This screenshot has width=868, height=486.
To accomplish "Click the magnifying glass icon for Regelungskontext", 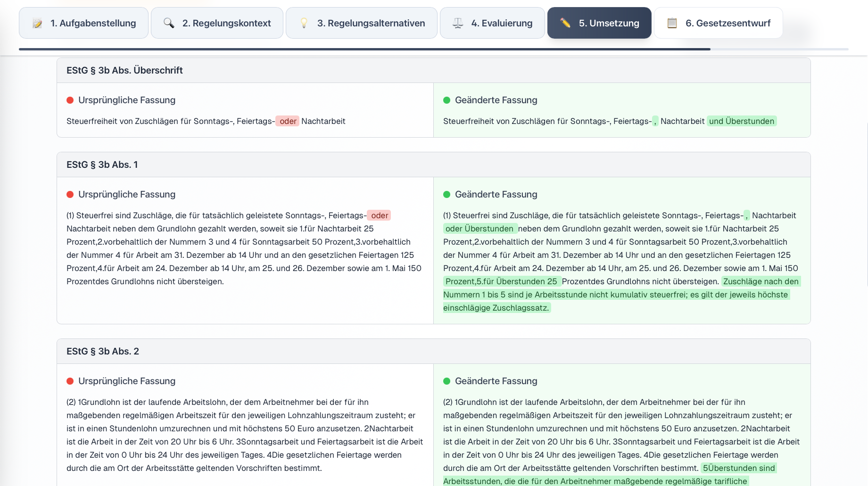I will point(169,23).
